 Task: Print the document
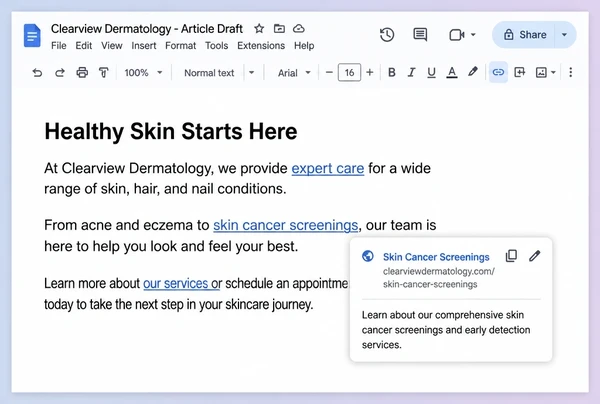(82, 72)
